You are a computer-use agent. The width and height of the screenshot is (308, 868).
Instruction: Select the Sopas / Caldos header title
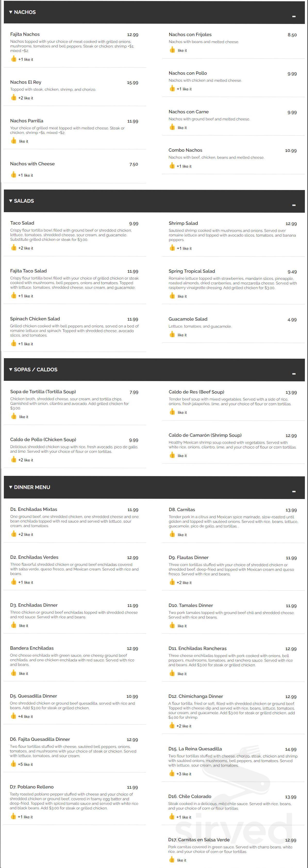click(x=35, y=370)
